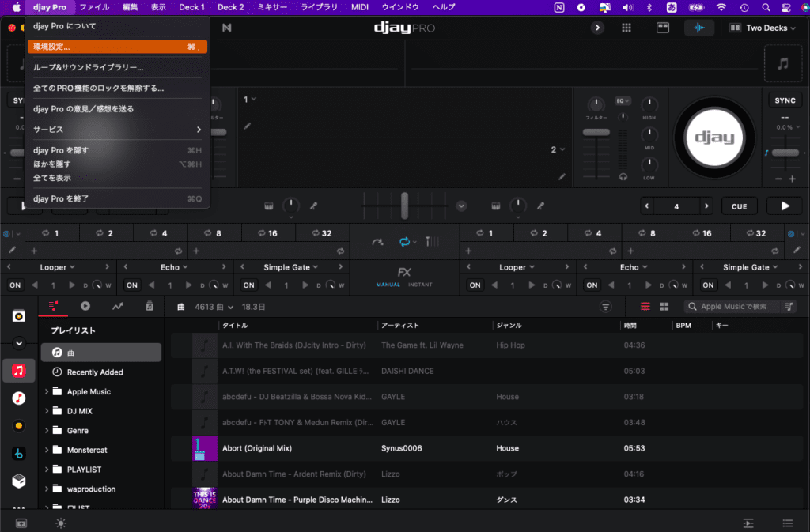Click the sort icon in the search field
The image size is (810, 532).
789,307
